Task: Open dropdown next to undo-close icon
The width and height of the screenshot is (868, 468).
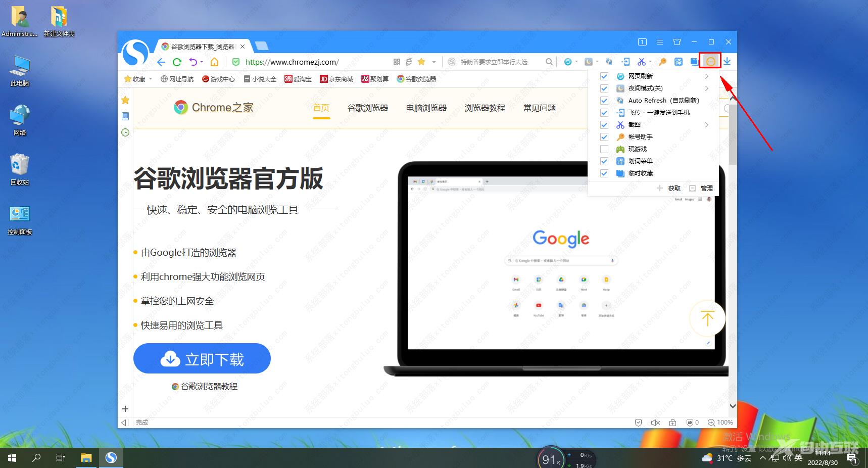Action: (202, 62)
